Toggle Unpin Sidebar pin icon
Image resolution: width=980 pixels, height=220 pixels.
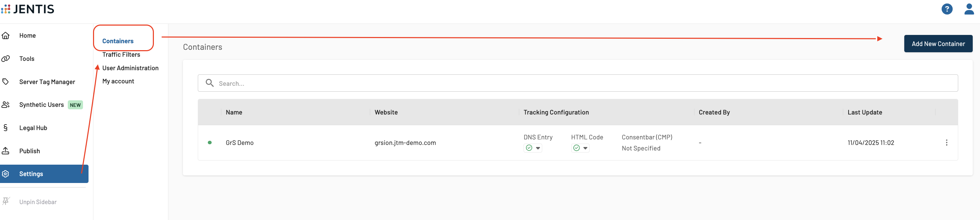pos(6,201)
